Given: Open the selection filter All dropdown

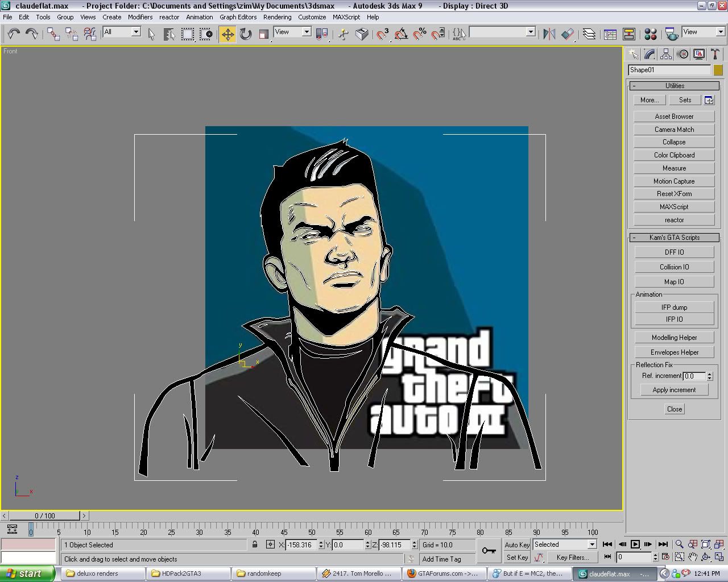Looking at the screenshot, I should click(x=122, y=32).
